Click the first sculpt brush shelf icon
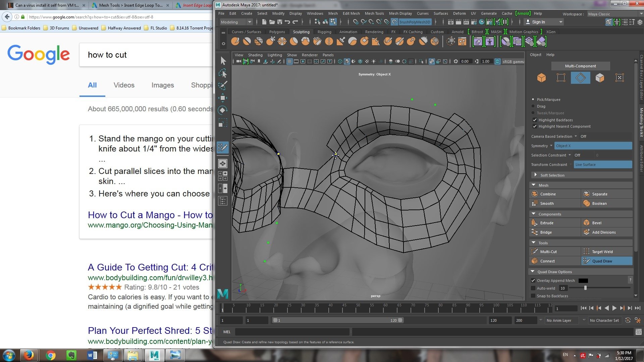 coord(235,42)
